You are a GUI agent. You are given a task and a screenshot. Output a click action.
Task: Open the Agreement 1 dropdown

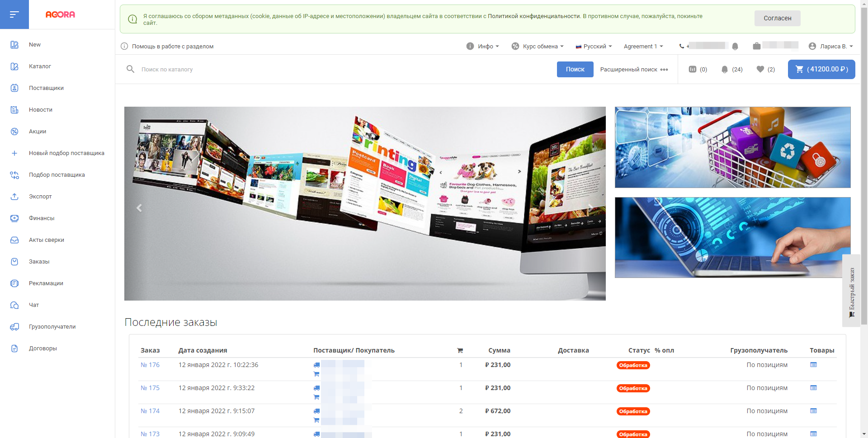(x=643, y=46)
